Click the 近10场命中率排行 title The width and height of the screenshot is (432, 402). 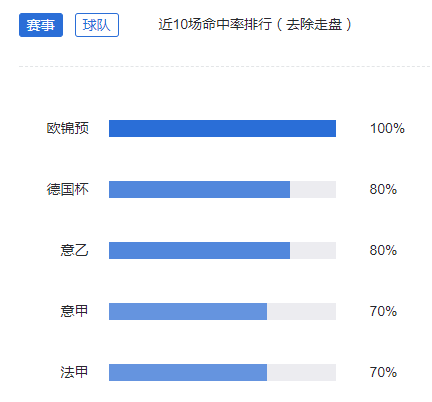click(x=215, y=24)
